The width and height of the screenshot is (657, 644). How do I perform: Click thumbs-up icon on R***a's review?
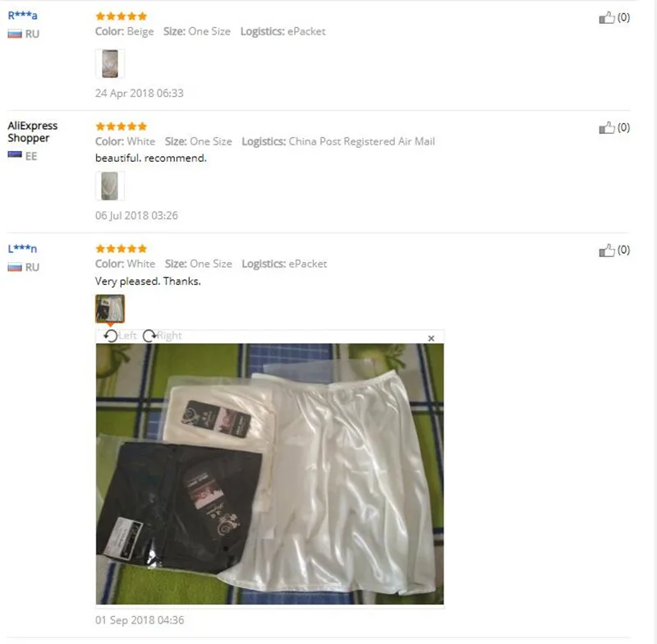(x=607, y=17)
